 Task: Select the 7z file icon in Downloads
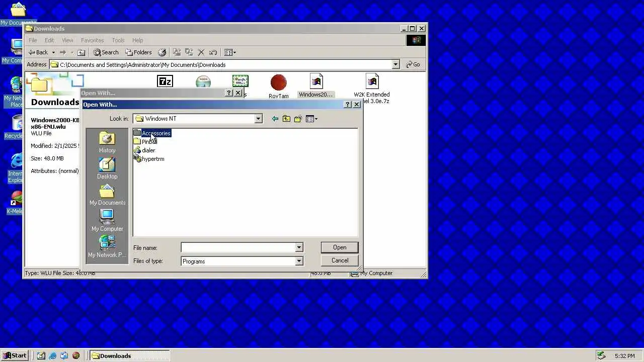pyautogui.click(x=165, y=81)
